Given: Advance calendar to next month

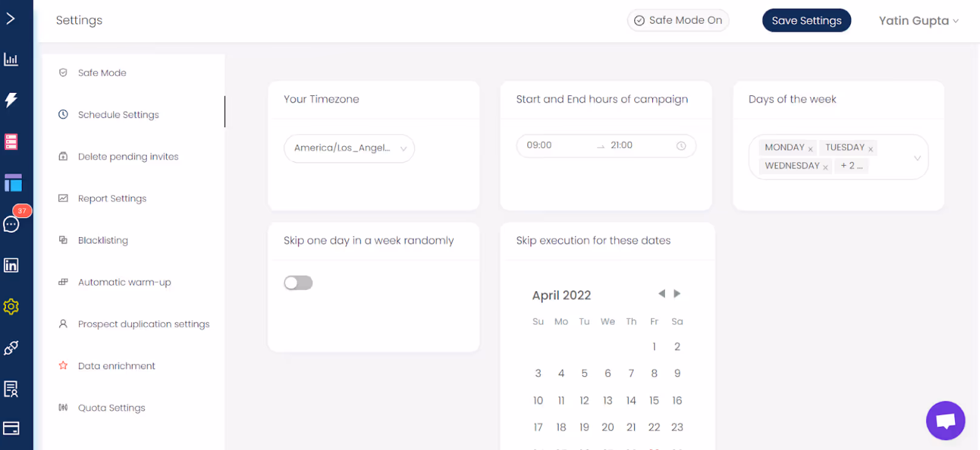Looking at the screenshot, I should (x=677, y=294).
